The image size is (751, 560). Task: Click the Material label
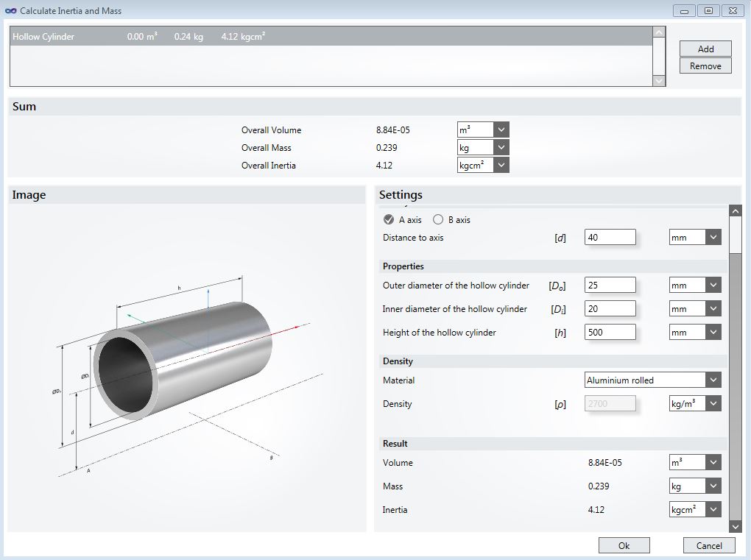point(398,380)
